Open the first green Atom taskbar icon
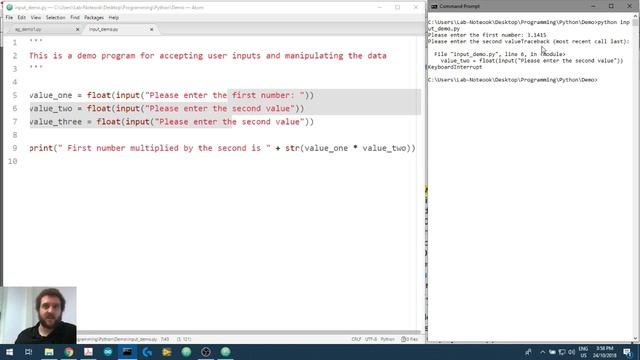This screenshot has width=640, height=360. click(186, 352)
